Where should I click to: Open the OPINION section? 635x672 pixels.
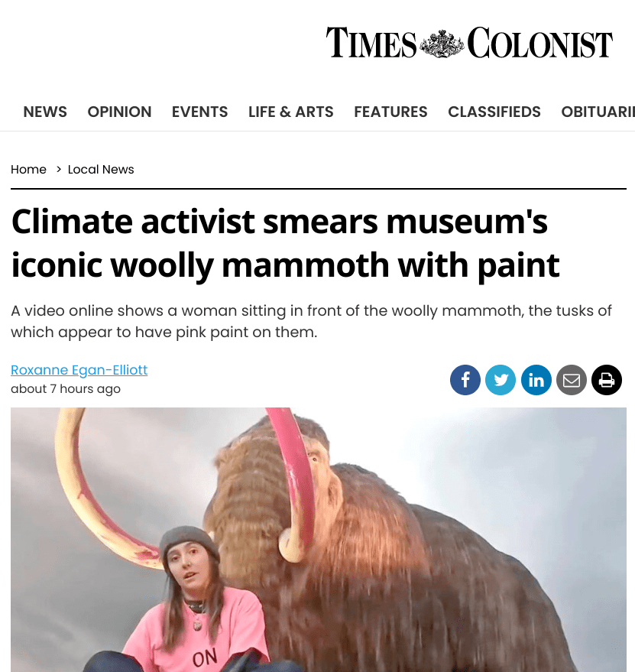(x=119, y=112)
